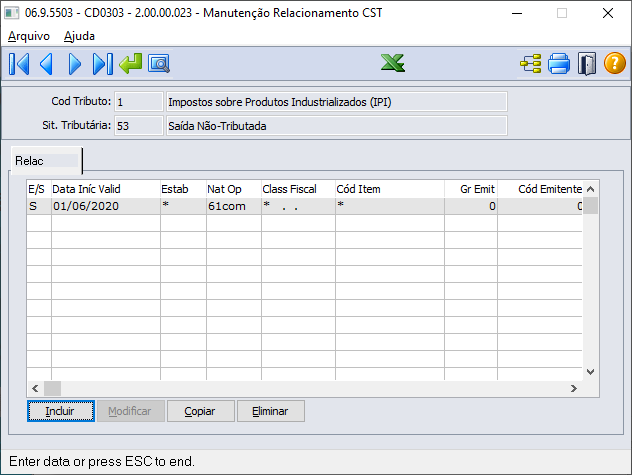Open the related programs tree icon
Screen dimensions: 632x475
(530, 64)
